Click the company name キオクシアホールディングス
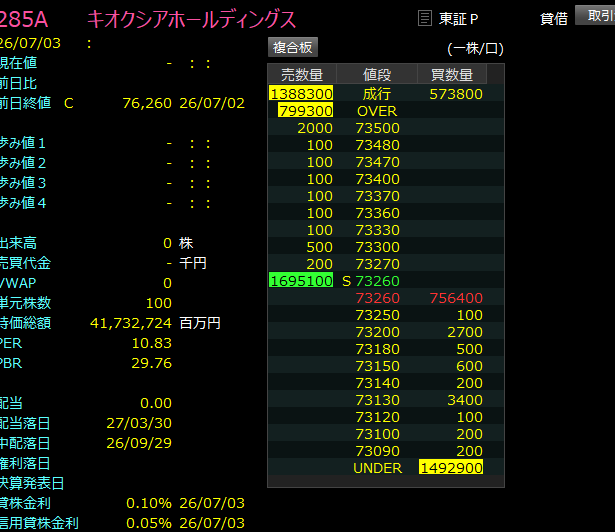 [191, 20]
